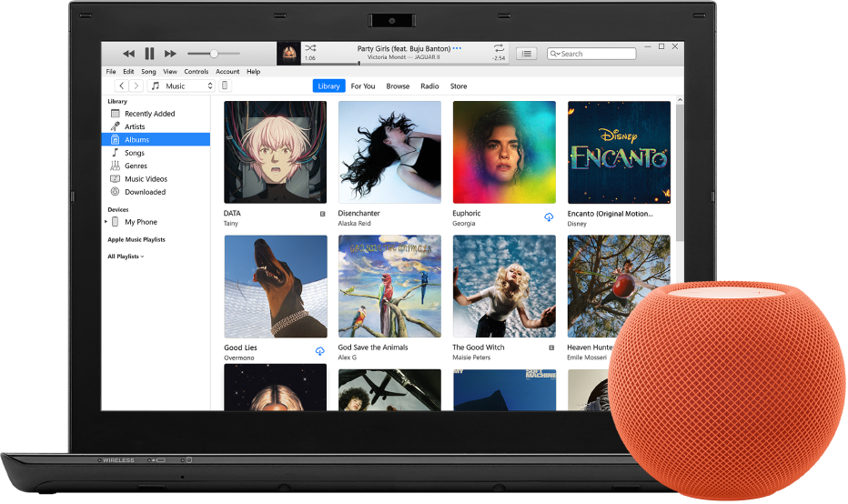This screenshot has width=848, height=504.
Task: Select Albums in the sidebar
Action: [156, 139]
